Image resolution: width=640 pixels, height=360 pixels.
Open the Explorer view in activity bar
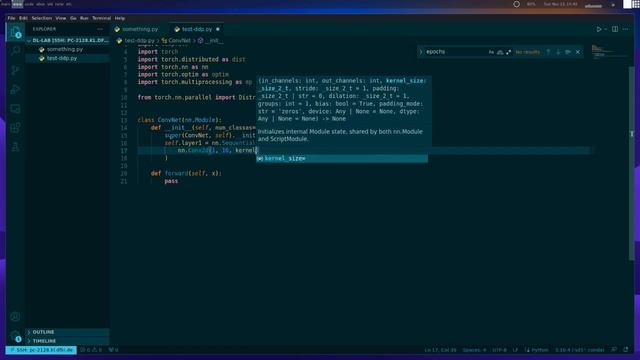pos(16,31)
